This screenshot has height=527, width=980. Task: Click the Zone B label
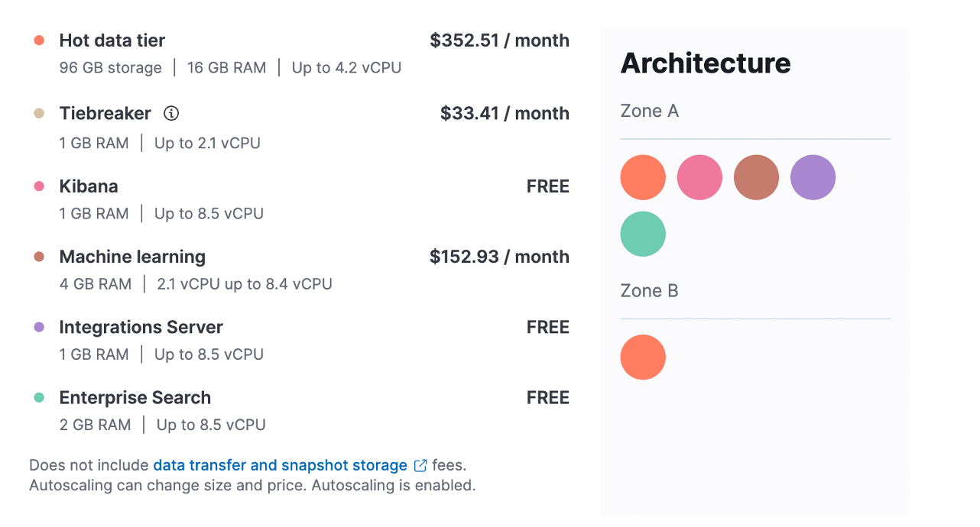[x=649, y=291]
